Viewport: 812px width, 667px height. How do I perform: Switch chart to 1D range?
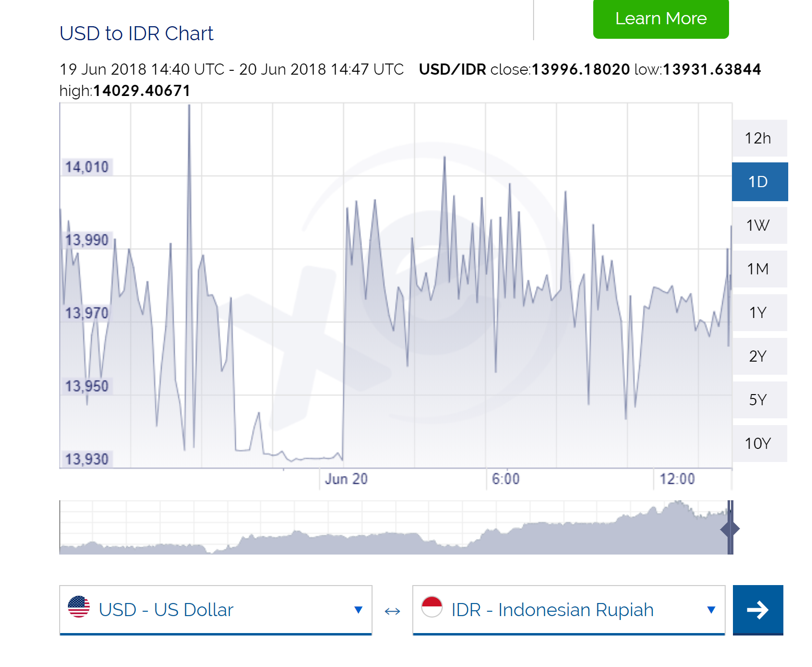click(x=759, y=182)
